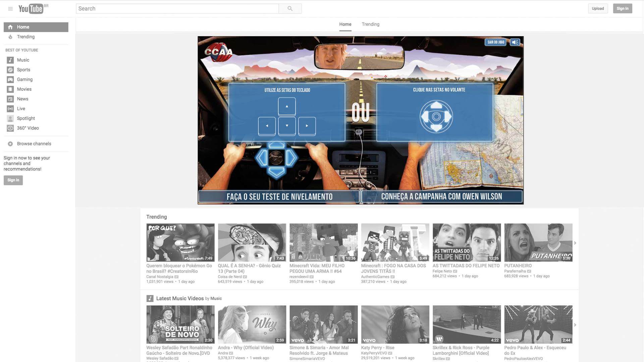Open the hamburger guide menu icon

click(10, 9)
